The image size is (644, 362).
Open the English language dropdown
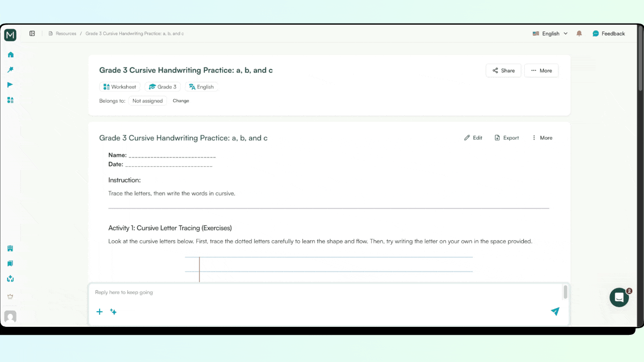point(550,34)
